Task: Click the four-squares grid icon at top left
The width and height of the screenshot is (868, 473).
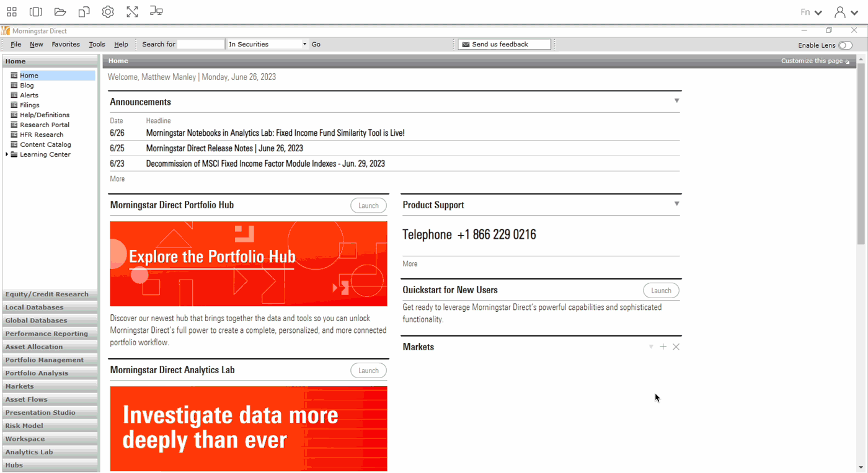Action: tap(12, 12)
